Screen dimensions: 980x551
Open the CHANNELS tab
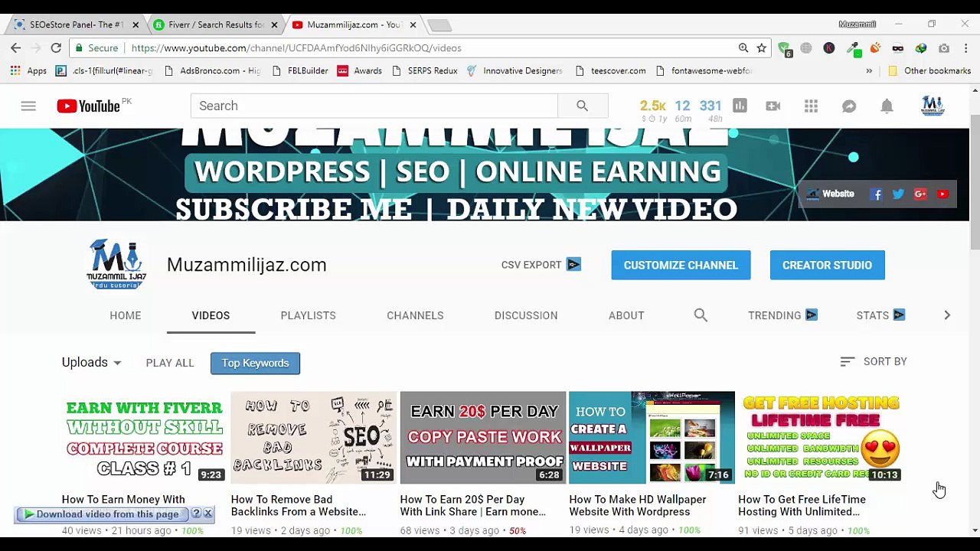415,315
